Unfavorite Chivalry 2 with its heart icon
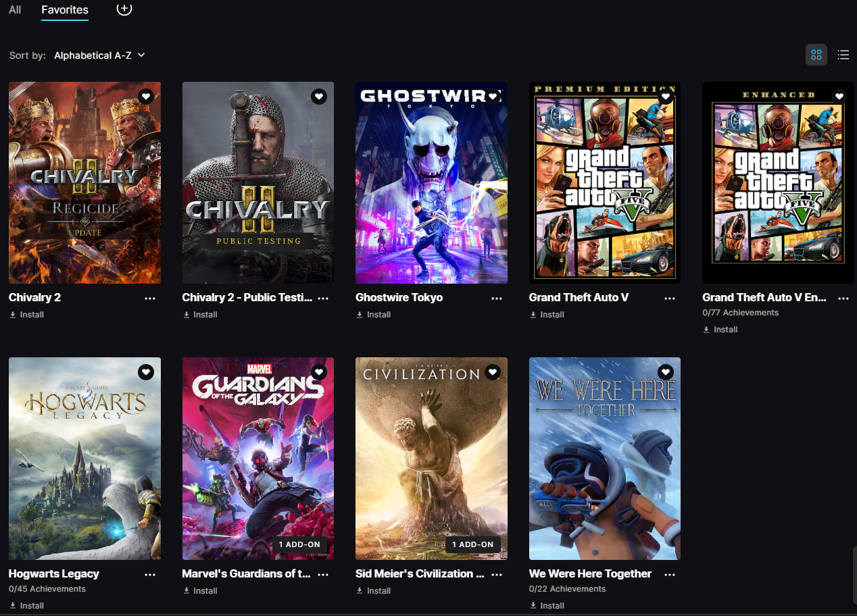857x616 pixels. pos(145,97)
